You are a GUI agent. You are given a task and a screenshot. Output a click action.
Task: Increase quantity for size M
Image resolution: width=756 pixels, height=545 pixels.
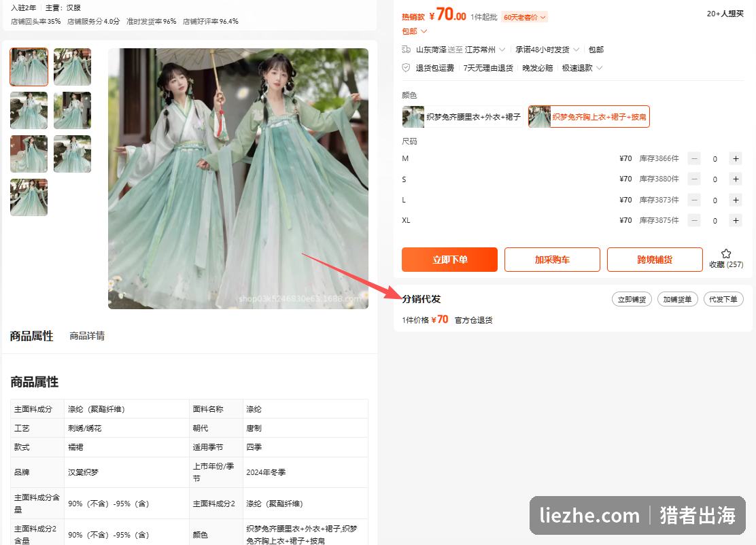click(736, 158)
